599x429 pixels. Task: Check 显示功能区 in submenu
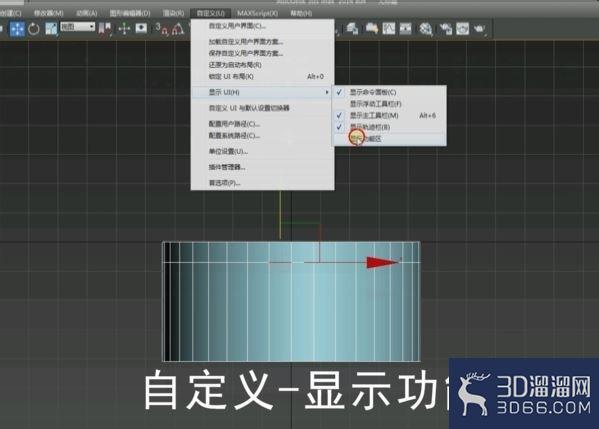pos(389,139)
